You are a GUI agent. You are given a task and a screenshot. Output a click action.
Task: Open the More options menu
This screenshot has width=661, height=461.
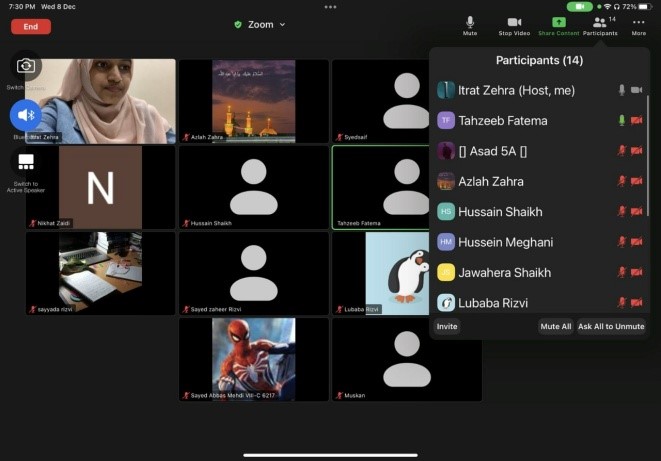pos(638,22)
